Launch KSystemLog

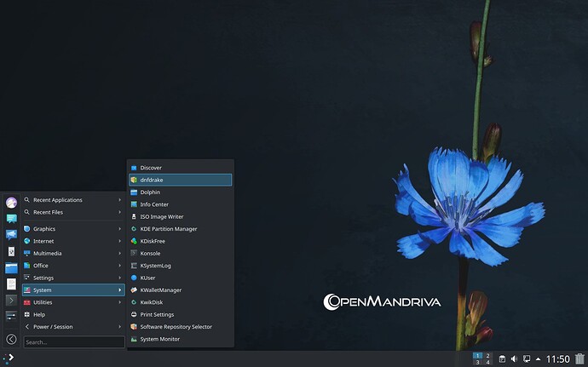pos(181,266)
